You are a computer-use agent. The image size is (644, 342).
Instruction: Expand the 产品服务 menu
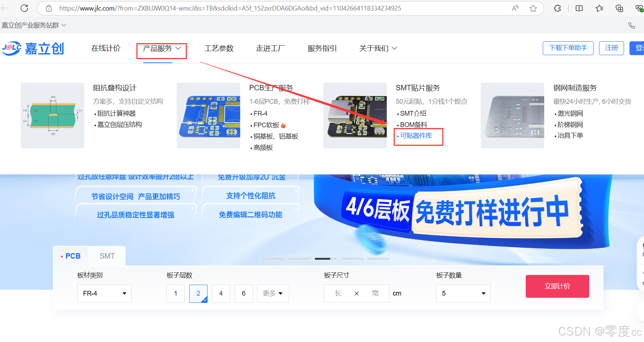coord(162,48)
